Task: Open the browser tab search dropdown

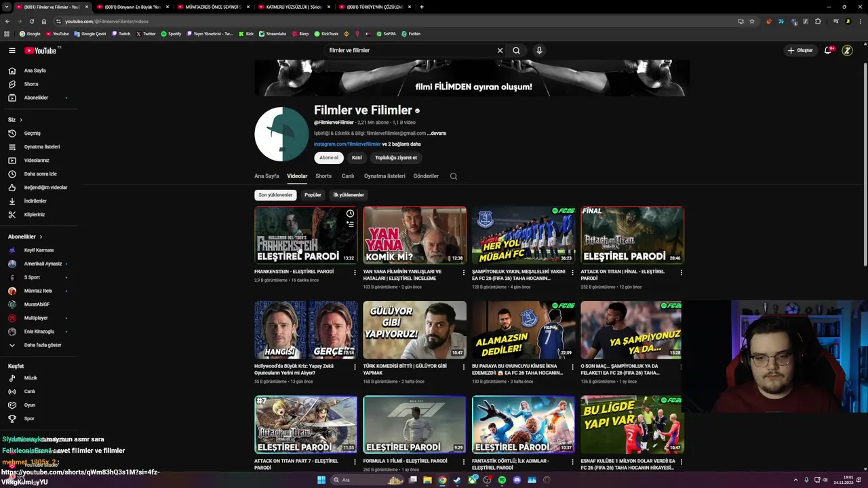Action: (x=6, y=7)
